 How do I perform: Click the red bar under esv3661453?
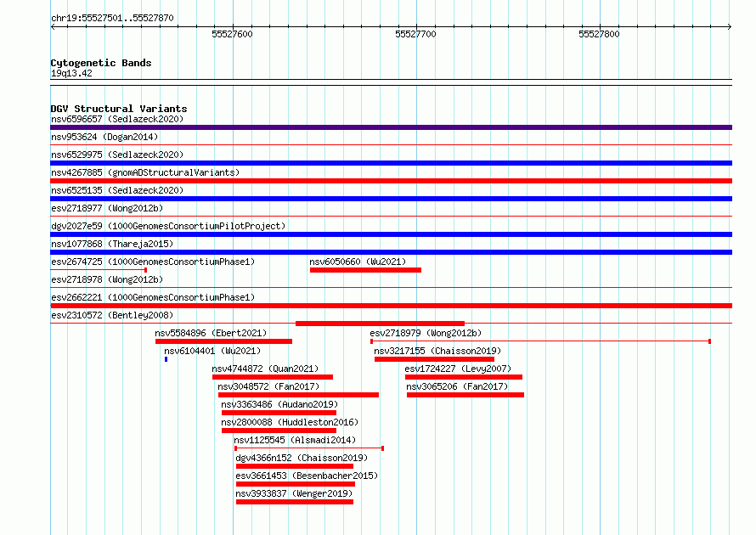296,484
